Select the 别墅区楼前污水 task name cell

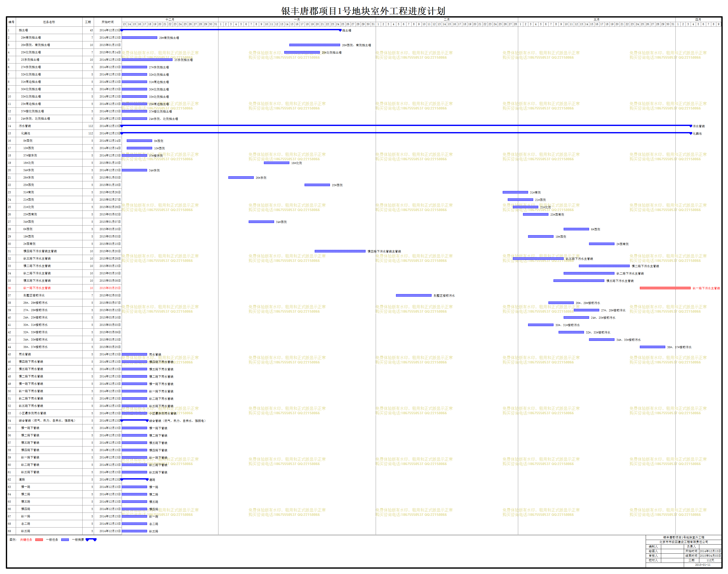point(34,295)
